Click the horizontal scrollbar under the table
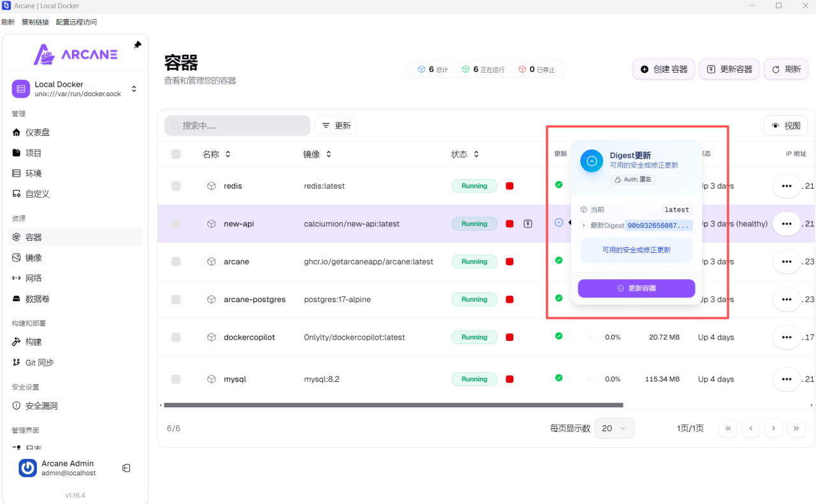Viewport: 816px width, 504px height. point(393,405)
